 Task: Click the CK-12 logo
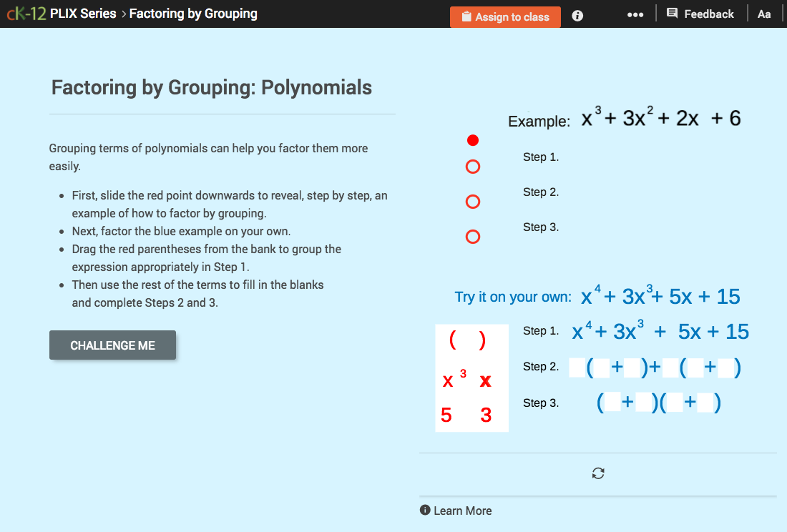tap(25, 13)
